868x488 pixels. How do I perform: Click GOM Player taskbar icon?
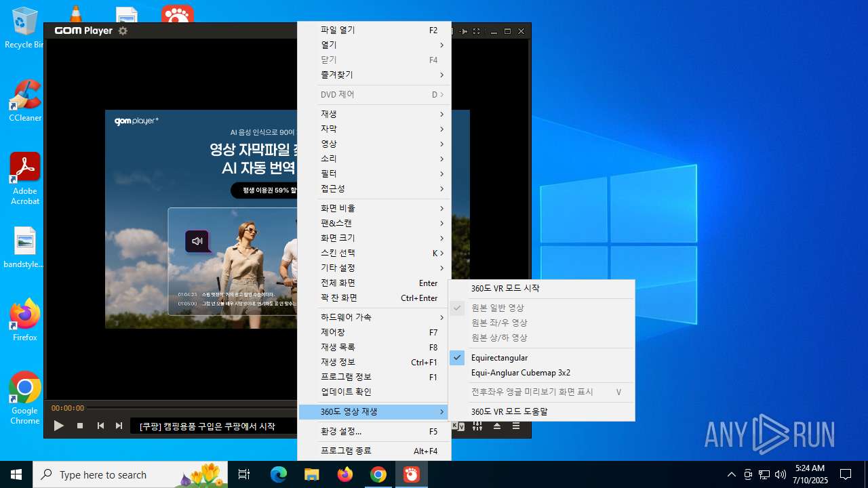tap(412, 474)
